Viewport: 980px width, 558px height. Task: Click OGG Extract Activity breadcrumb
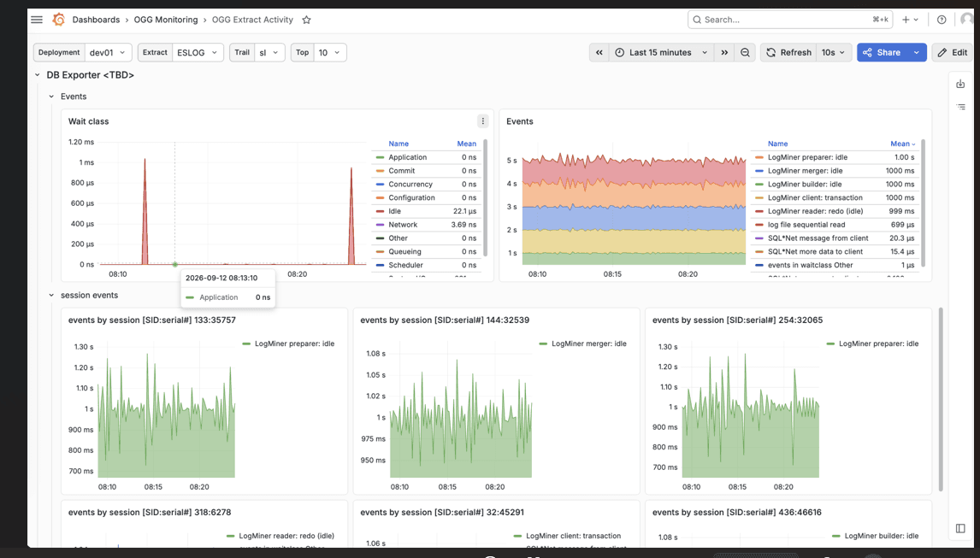point(252,20)
